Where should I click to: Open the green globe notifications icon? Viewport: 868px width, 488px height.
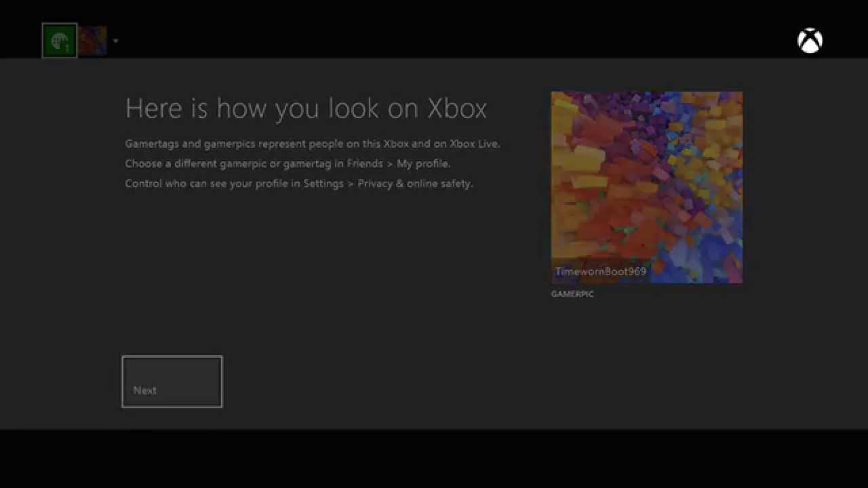point(60,41)
